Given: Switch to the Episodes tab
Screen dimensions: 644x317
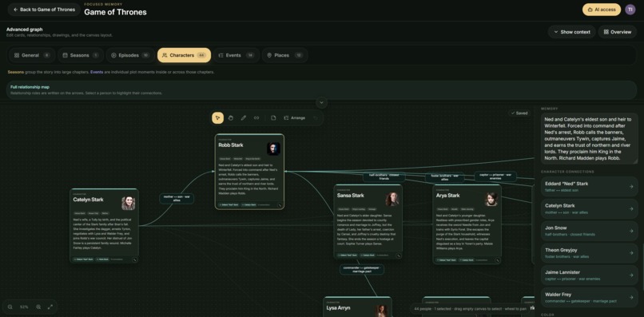Looking at the screenshot, I should click(x=130, y=55).
